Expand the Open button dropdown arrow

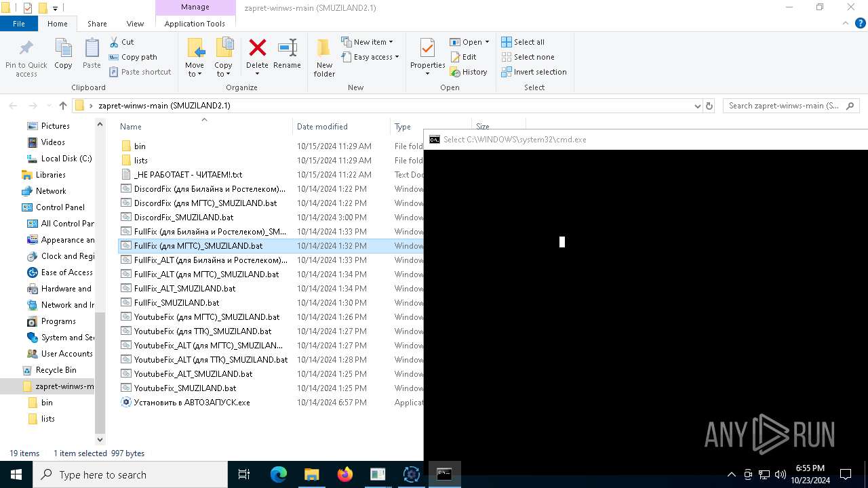coord(487,42)
